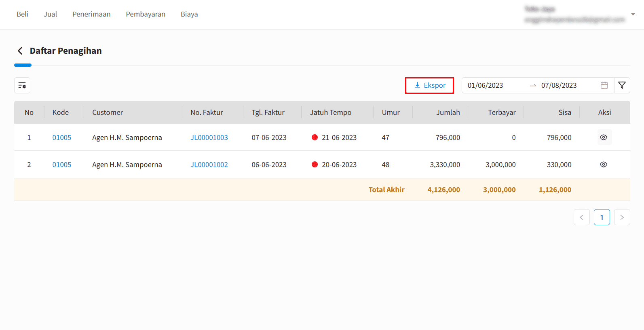This screenshot has width=644, height=330.
Task: Click due date 20-06-2023 cell
Action: click(339, 165)
